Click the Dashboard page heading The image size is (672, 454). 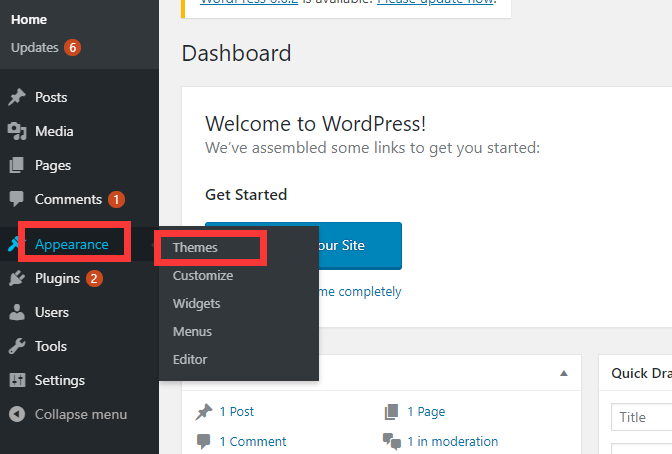pos(236,54)
